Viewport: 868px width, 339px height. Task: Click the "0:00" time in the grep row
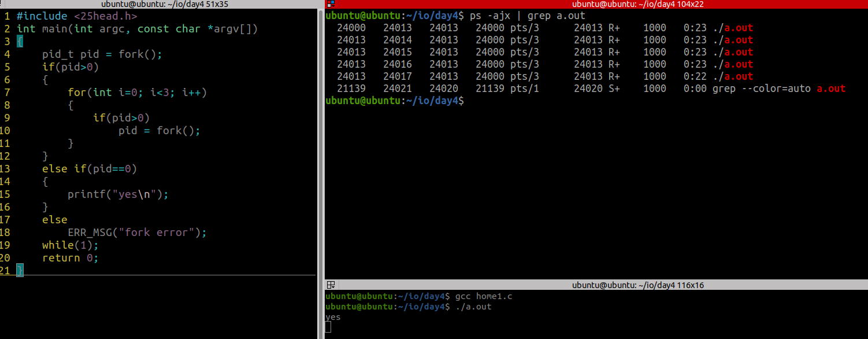[695, 89]
